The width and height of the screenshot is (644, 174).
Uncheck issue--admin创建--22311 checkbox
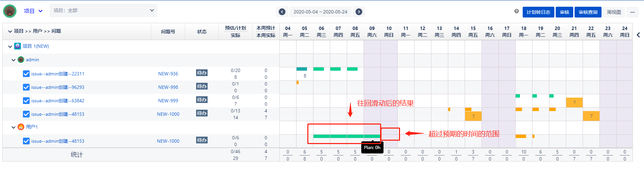tap(26, 74)
